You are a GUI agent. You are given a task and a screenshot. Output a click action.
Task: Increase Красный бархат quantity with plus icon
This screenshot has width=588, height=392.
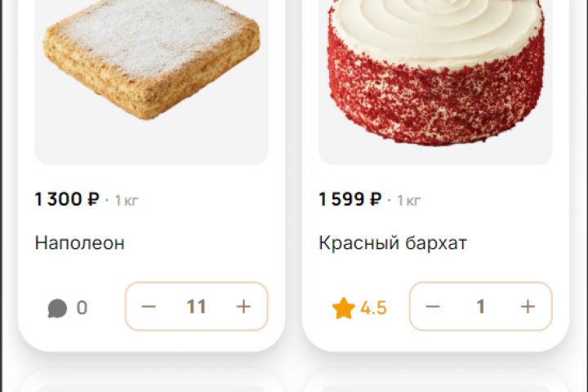[528, 306]
